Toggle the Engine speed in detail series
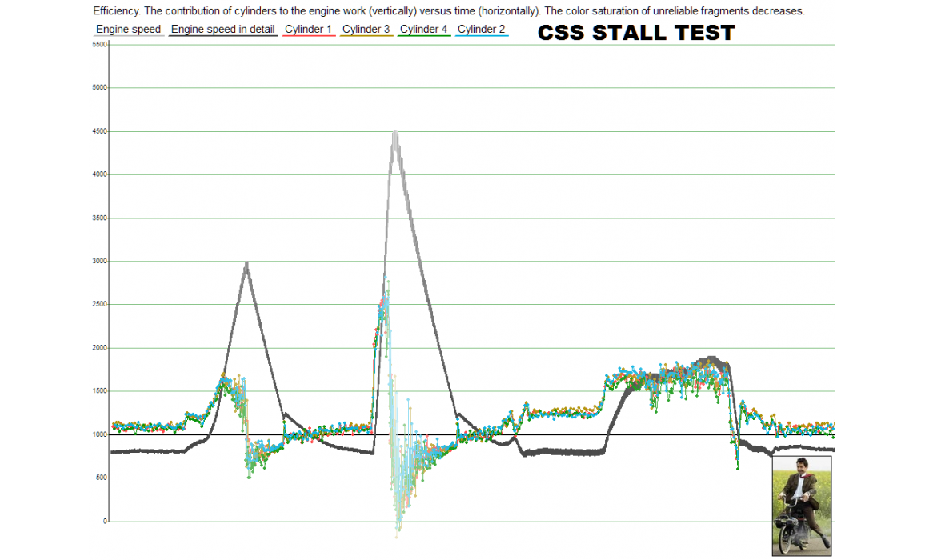This screenshot has width=925, height=560. (x=223, y=30)
